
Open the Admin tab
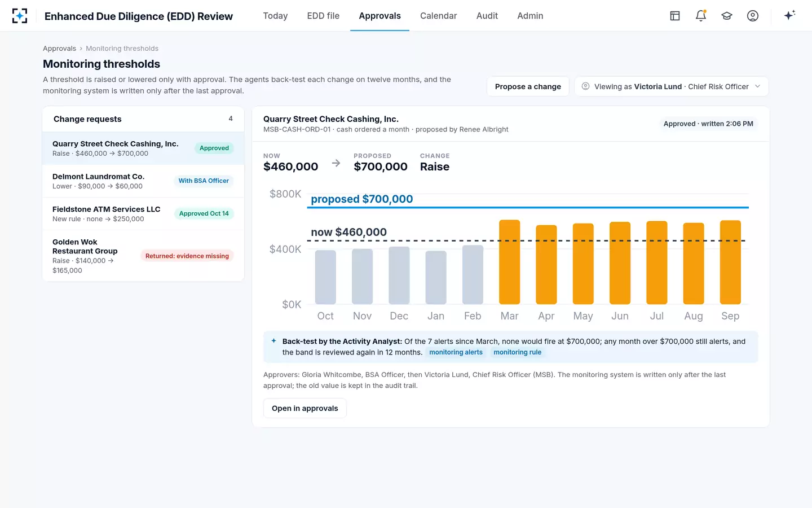pyautogui.click(x=530, y=16)
